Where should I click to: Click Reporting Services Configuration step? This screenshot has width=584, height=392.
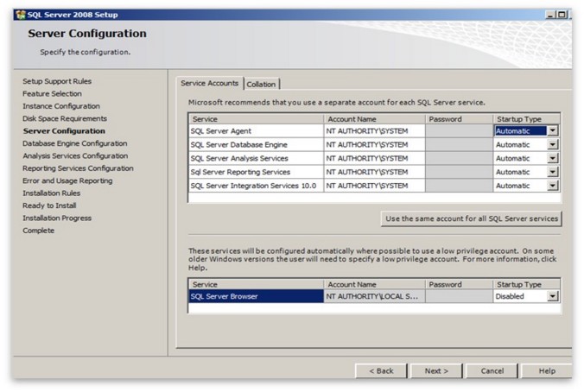(x=78, y=168)
